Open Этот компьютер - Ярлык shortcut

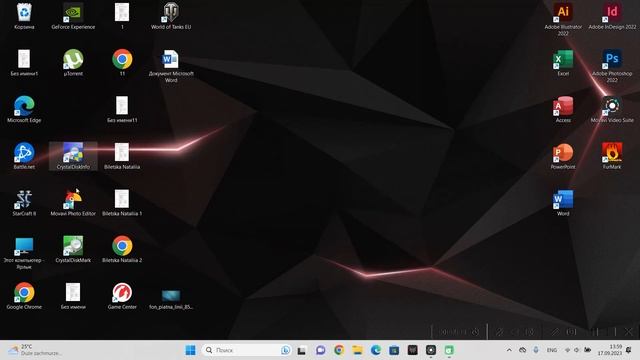(x=24, y=252)
